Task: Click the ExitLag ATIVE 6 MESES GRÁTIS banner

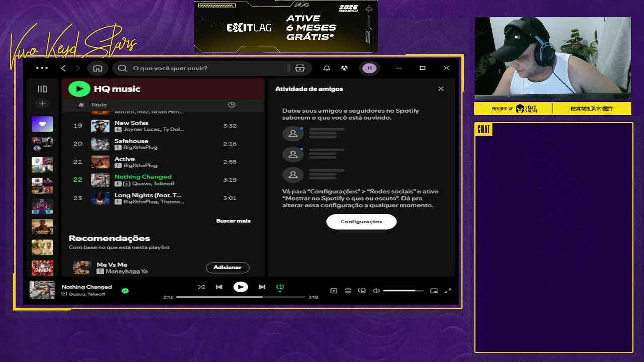Action: (286, 26)
